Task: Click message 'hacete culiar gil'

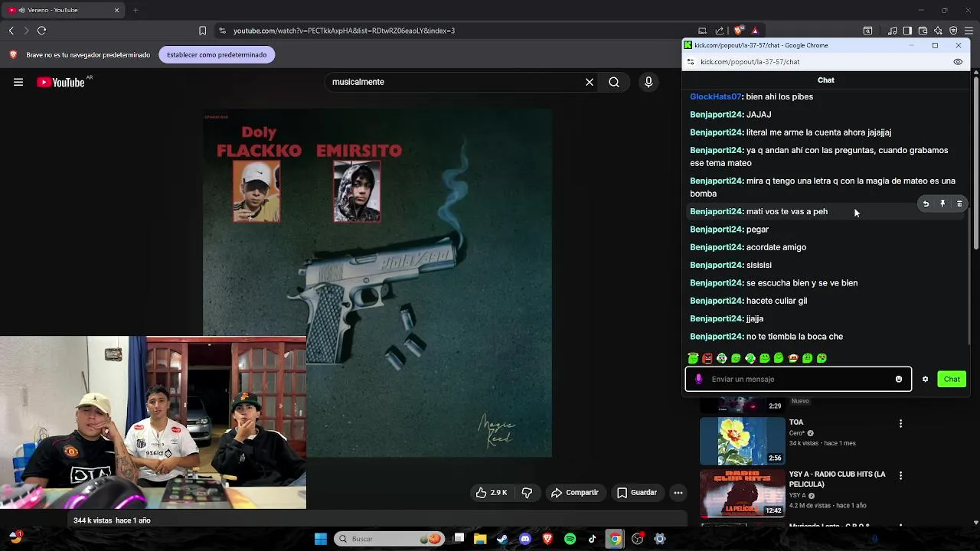Action: point(776,301)
